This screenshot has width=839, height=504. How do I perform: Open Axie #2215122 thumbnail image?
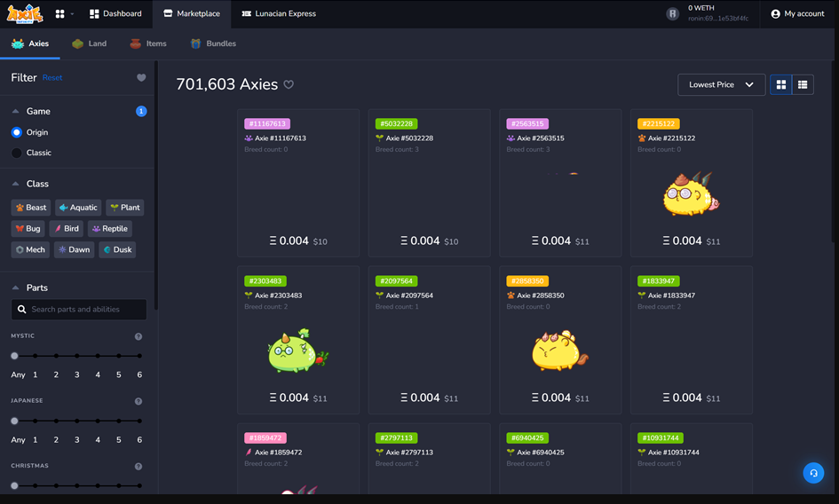(692, 193)
